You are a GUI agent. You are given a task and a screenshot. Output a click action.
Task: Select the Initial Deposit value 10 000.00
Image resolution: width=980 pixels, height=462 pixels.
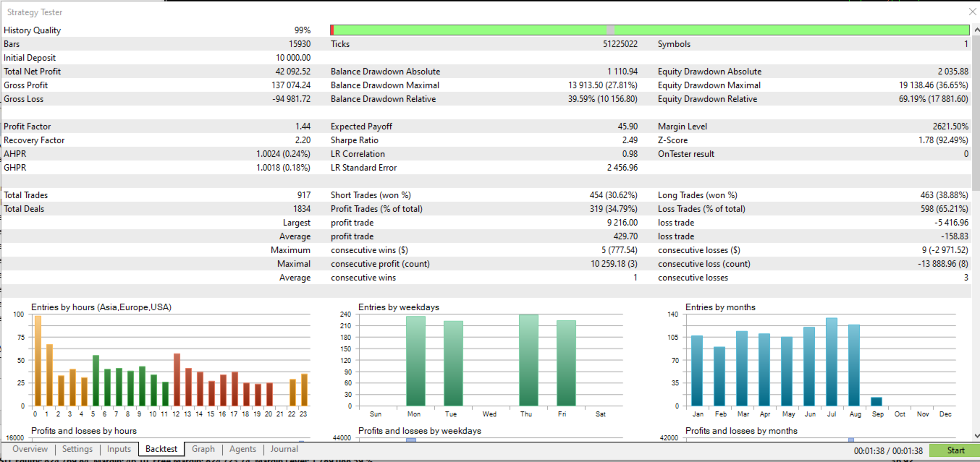[293, 58]
